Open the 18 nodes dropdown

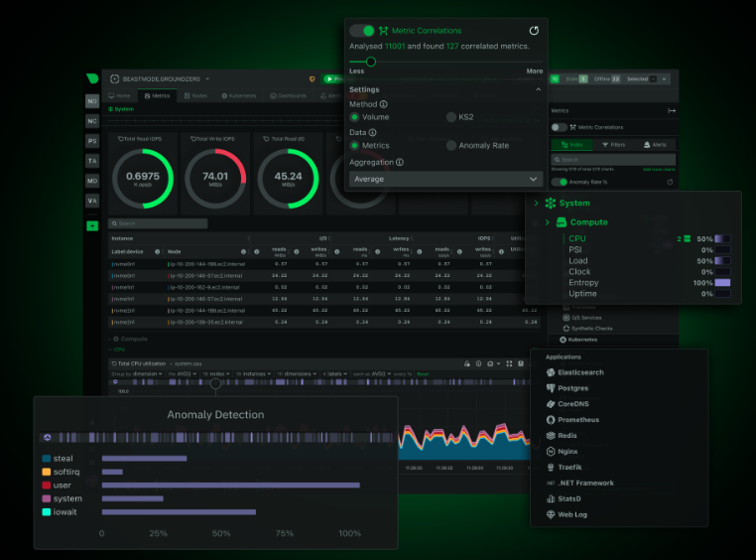pos(216,373)
